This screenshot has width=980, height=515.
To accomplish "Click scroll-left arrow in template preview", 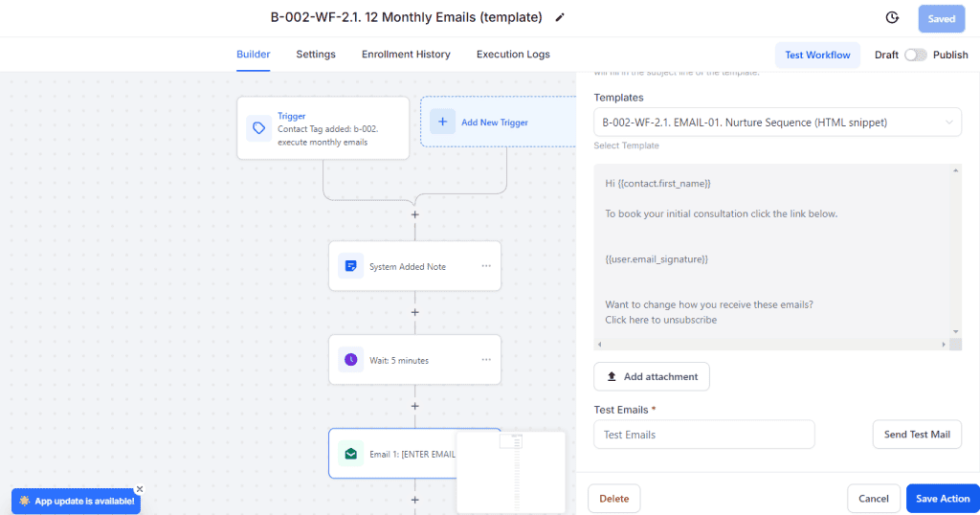I will tap(599, 345).
